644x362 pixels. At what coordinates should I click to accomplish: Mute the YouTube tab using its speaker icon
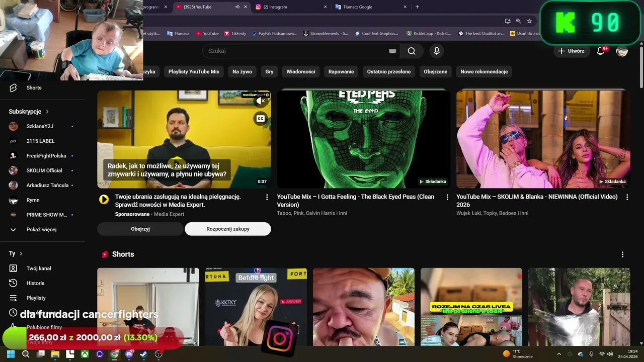(237, 7)
